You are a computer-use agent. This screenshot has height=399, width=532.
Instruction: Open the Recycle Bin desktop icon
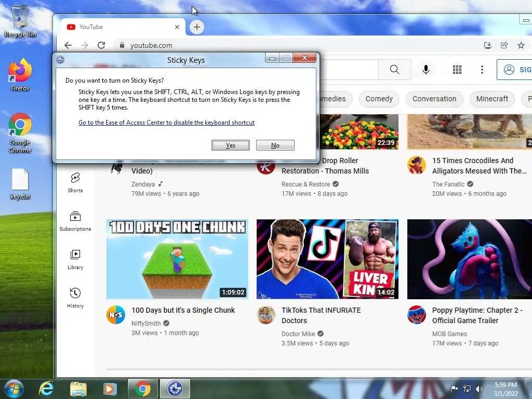20,21
